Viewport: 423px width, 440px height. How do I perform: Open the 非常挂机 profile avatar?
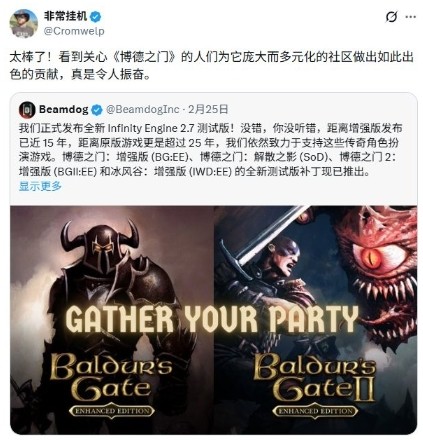coord(24,23)
